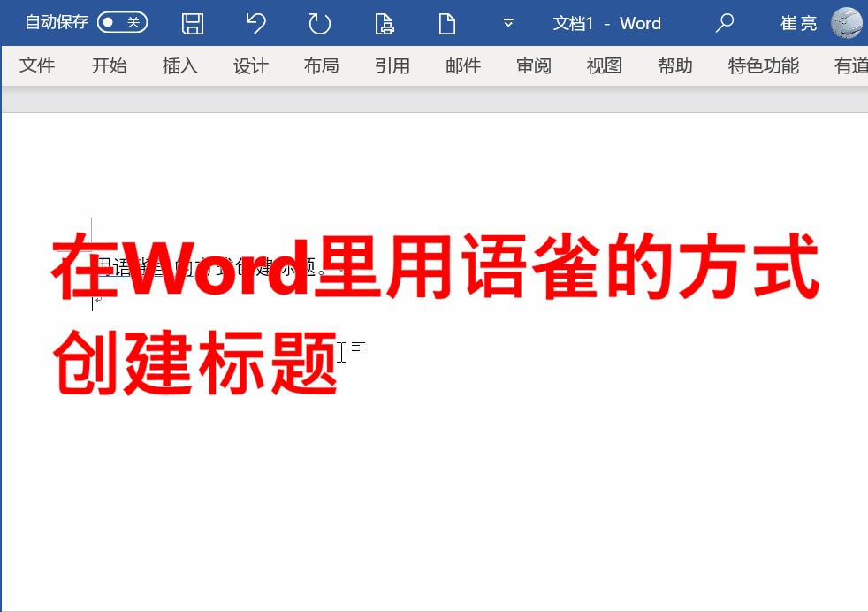The height and width of the screenshot is (612, 868).
Task: Switch to the 有道 tab at the ribbon edge
Action: coord(851,65)
